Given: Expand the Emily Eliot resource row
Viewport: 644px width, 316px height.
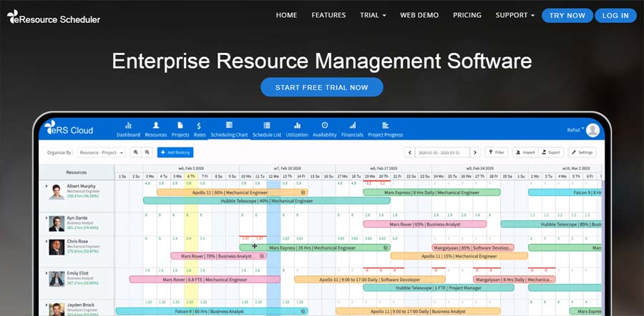Looking at the screenshot, I should click(47, 273).
